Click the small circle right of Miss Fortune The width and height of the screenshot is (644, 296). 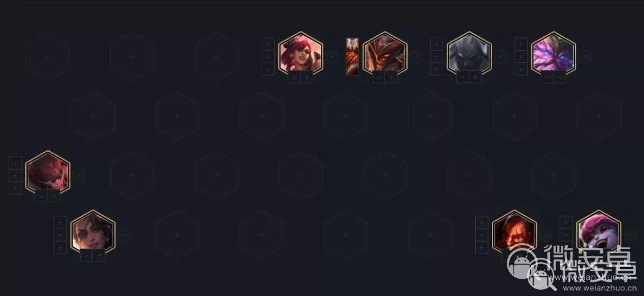click(x=332, y=56)
